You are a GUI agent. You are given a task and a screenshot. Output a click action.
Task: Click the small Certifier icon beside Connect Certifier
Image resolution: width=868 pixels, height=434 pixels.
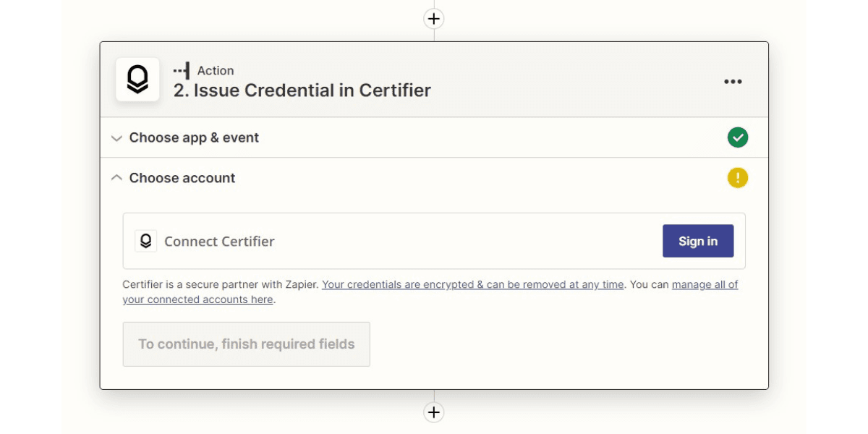coord(146,241)
